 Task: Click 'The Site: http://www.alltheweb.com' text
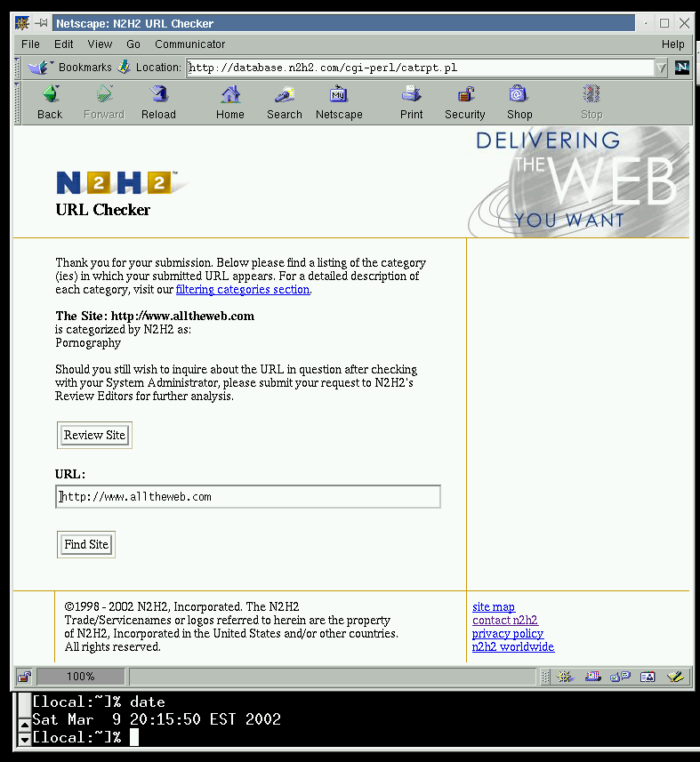(155, 316)
